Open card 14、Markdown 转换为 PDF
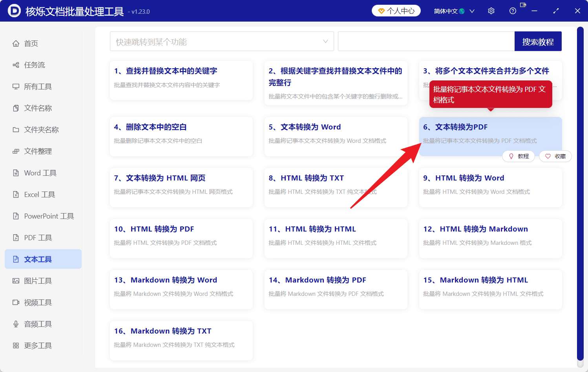Viewport: 588px width, 372px height. 336,290
